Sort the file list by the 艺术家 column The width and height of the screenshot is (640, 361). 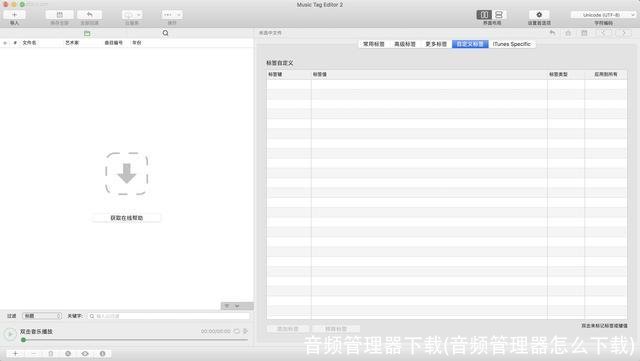coord(72,42)
